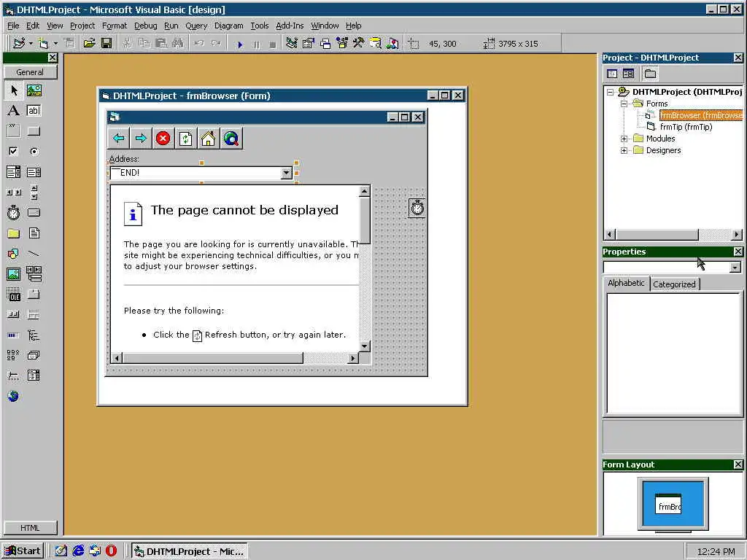
Task: Select the Timer control in toolbox
Action: pos(13,212)
